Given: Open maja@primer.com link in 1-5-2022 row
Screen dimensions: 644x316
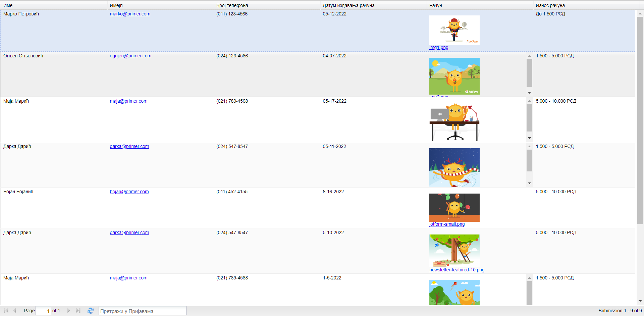Looking at the screenshot, I should [x=128, y=278].
